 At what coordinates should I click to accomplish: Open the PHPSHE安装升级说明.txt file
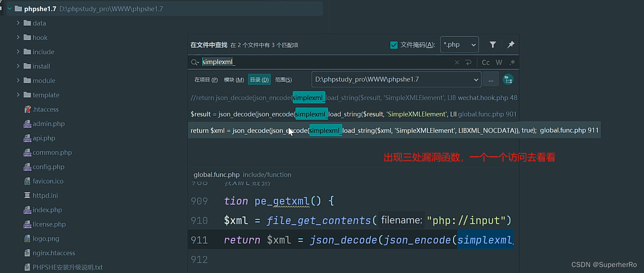(67, 267)
